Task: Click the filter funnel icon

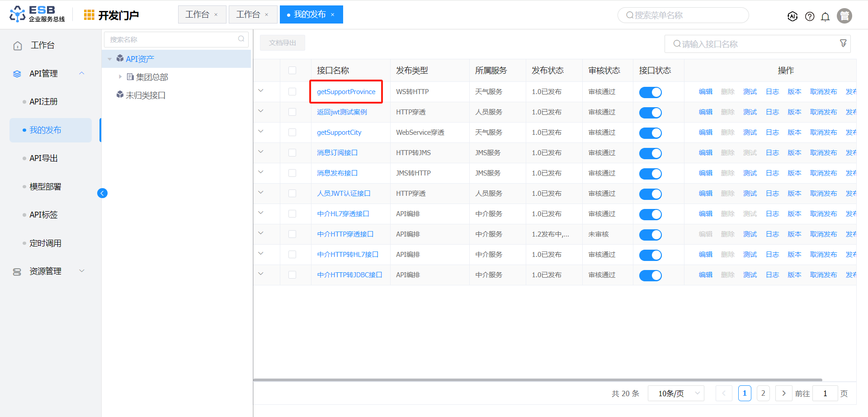Action: tap(843, 43)
